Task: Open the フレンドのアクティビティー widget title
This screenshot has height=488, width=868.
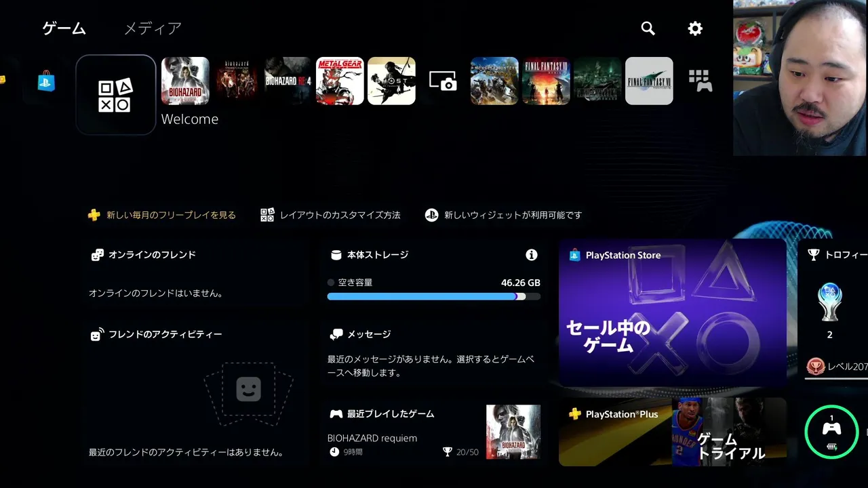Action: point(165,334)
